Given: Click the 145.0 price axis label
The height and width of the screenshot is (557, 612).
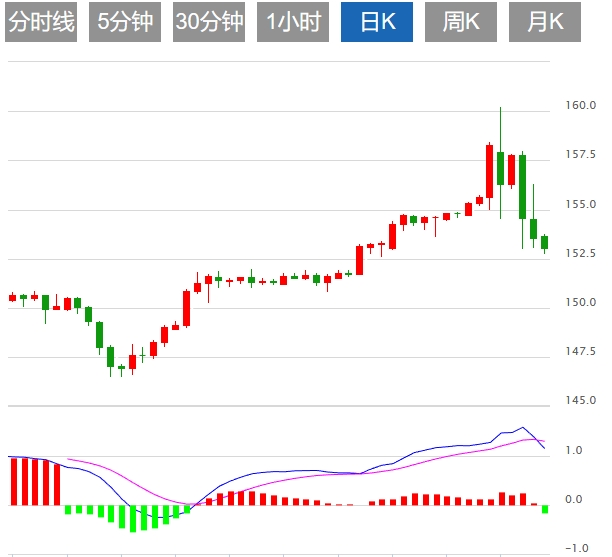Looking at the screenshot, I should [581, 401].
